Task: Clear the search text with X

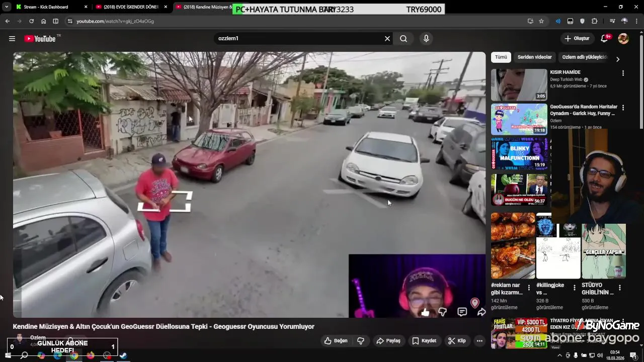Action: pos(387,39)
